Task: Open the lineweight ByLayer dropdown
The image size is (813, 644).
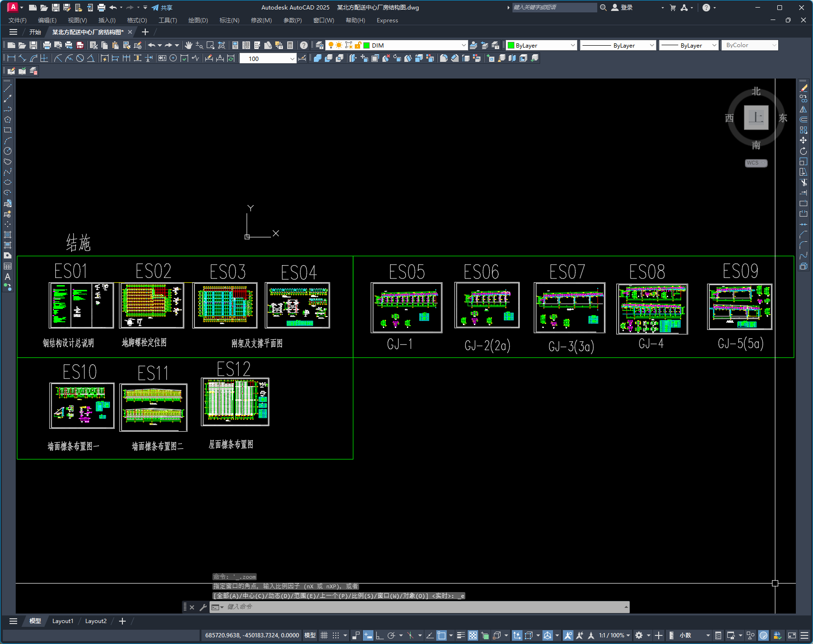Action: tap(714, 45)
